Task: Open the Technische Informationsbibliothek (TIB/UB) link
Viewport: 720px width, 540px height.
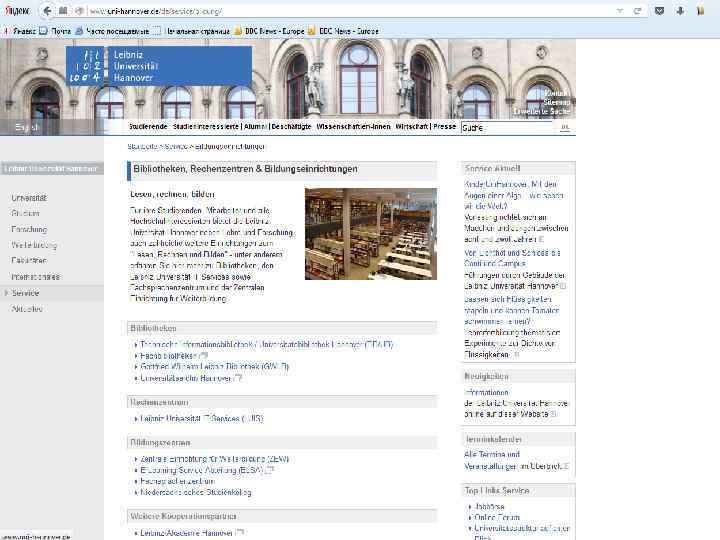Action: point(266,344)
